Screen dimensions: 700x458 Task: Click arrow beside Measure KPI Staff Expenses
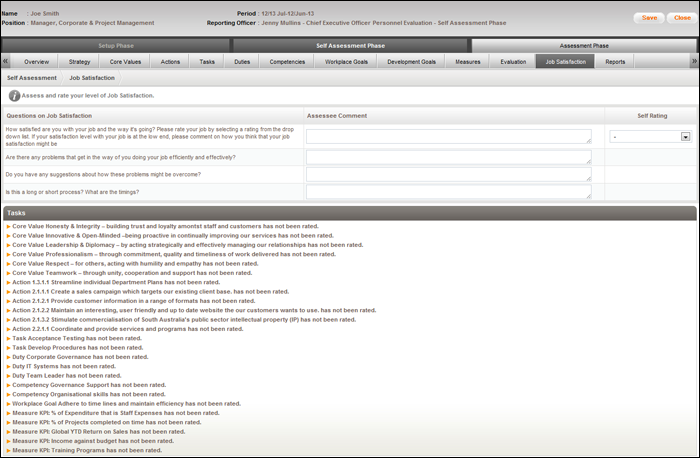click(8, 413)
